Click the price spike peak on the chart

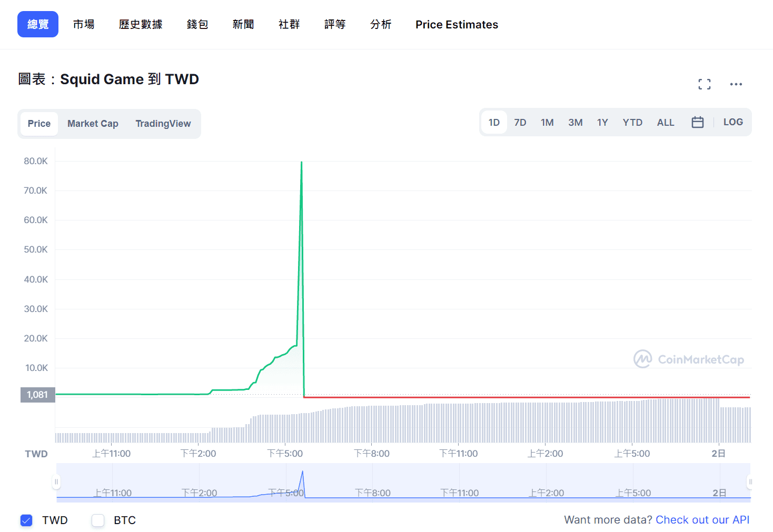pyautogui.click(x=301, y=162)
